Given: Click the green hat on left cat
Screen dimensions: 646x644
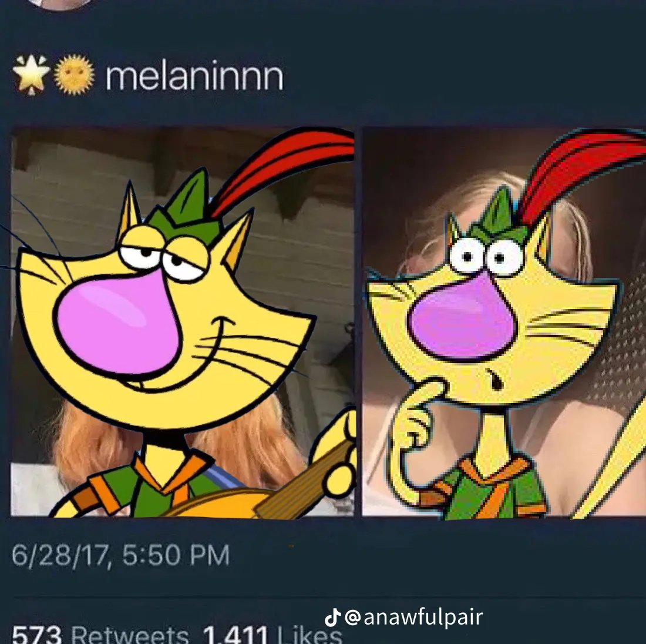Looking at the screenshot, I should coord(186,212).
